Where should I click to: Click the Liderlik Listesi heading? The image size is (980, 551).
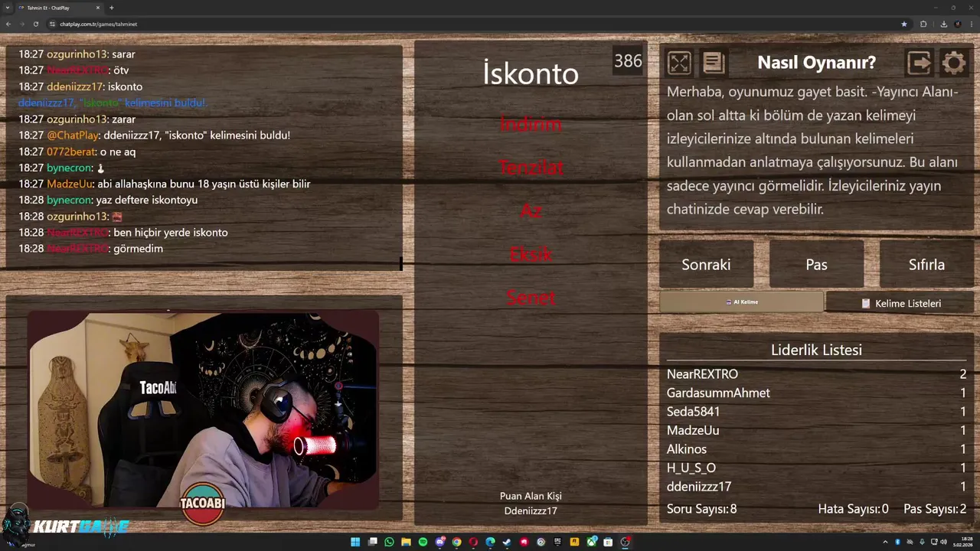[816, 350]
